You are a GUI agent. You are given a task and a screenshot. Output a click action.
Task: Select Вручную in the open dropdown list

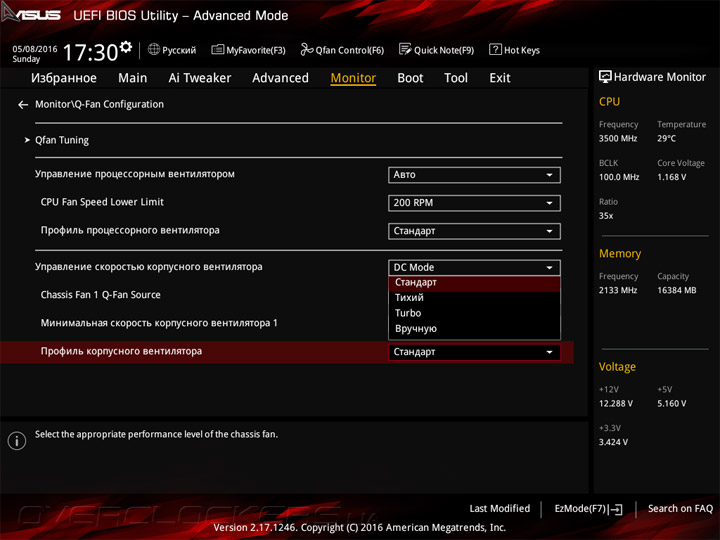(x=474, y=329)
